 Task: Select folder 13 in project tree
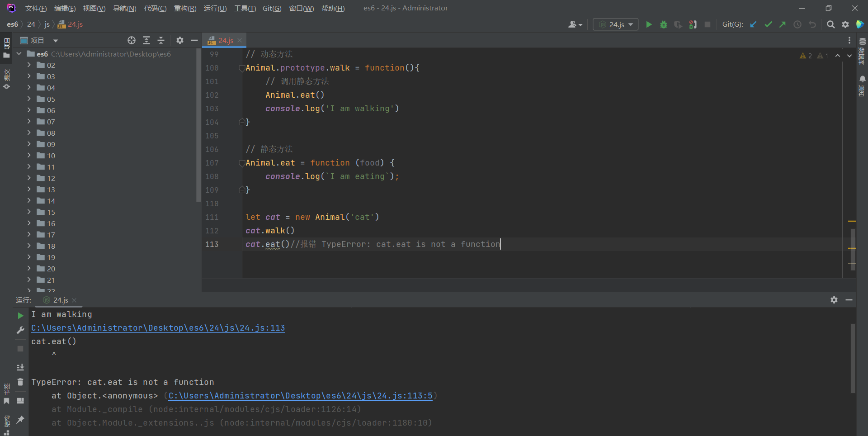coord(51,189)
